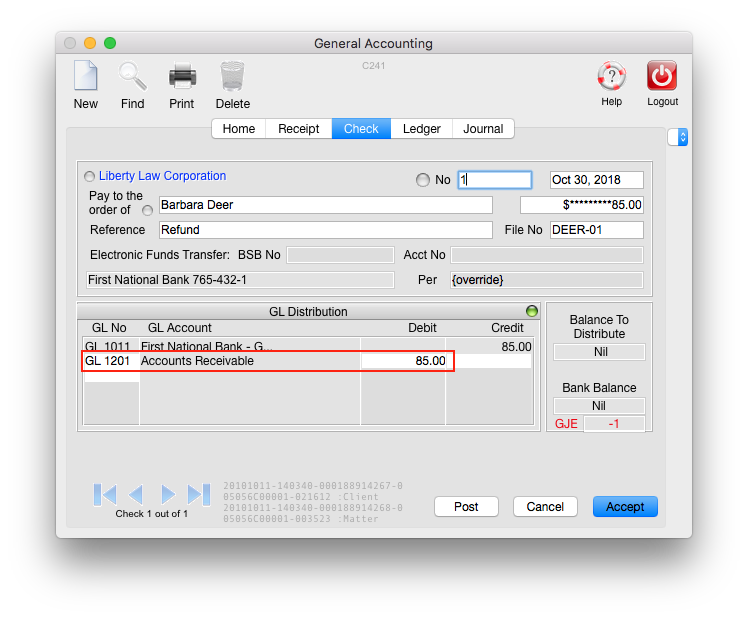Select the Check tab
748x618 pixels.
[x=361, y=129]
